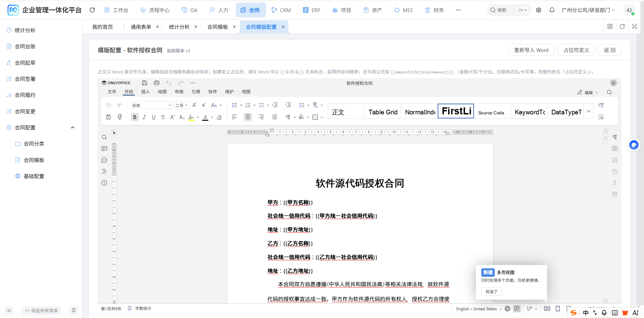The width and height of the screenshot is (644, 318).
Task: Toggle Strikethrough formatting
Action: (x=163, y=117)
